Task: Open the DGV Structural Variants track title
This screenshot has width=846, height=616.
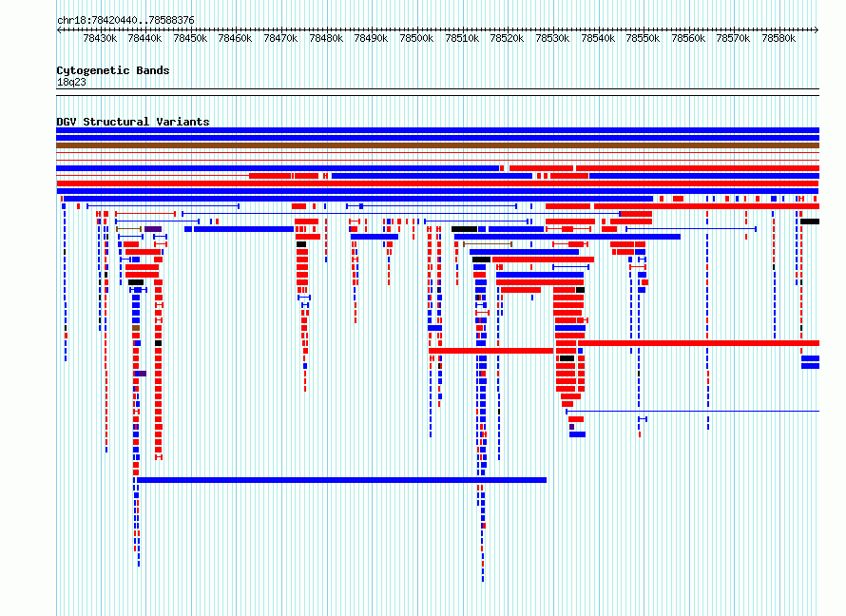Action: (x=133, y=122)
